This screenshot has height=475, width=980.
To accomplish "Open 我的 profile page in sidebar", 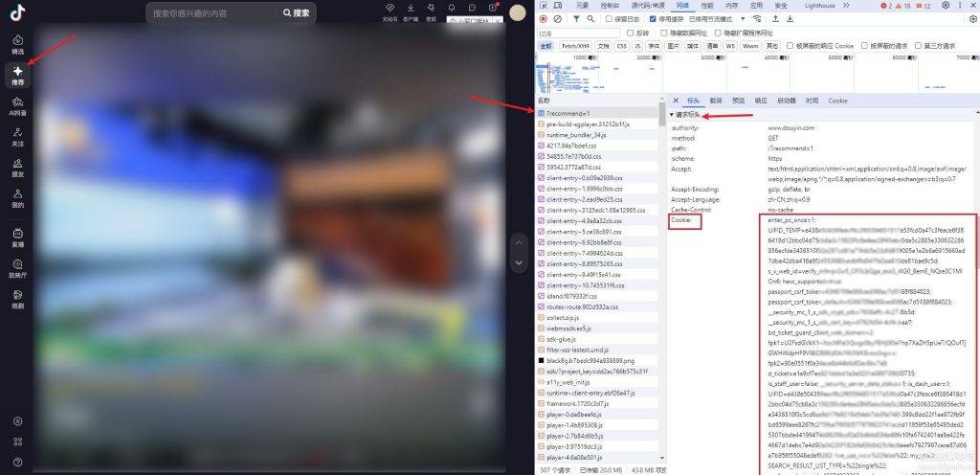I will click(17, 198).
